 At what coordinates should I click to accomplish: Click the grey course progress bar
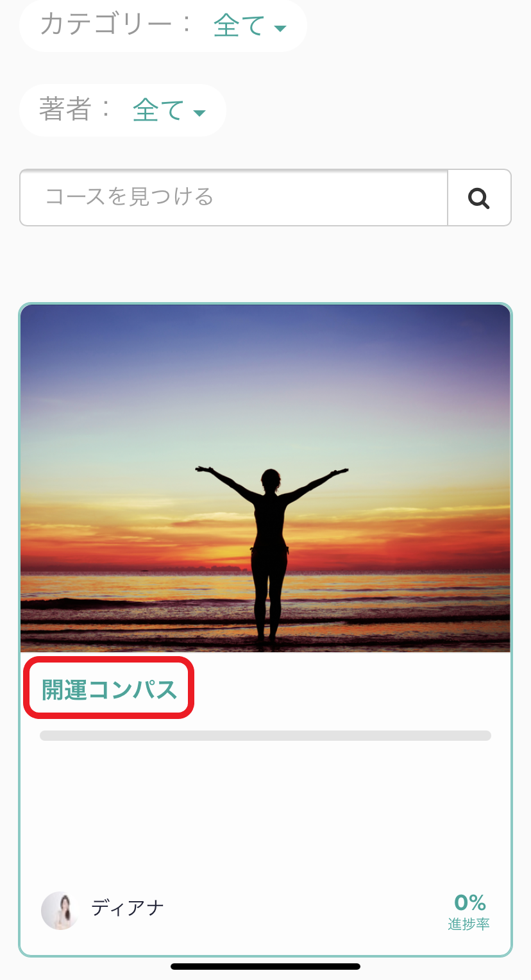[265, 736]
